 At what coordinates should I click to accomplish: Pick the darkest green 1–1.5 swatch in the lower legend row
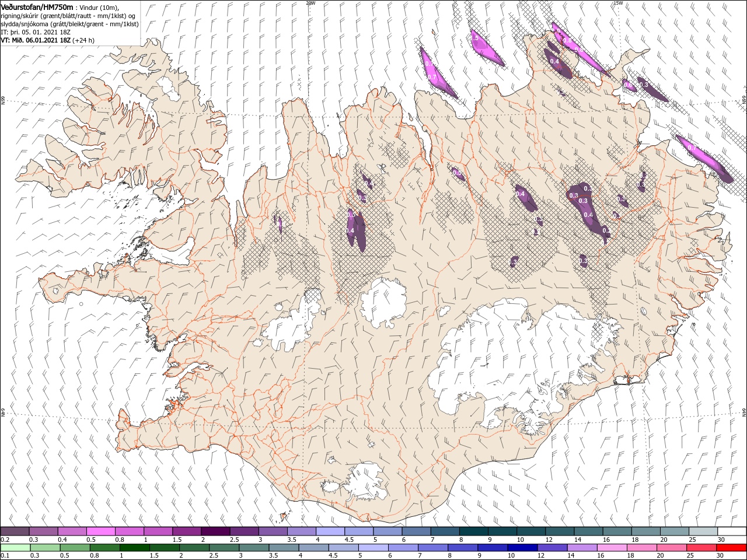pyautogui.click(x=135, y=548)
